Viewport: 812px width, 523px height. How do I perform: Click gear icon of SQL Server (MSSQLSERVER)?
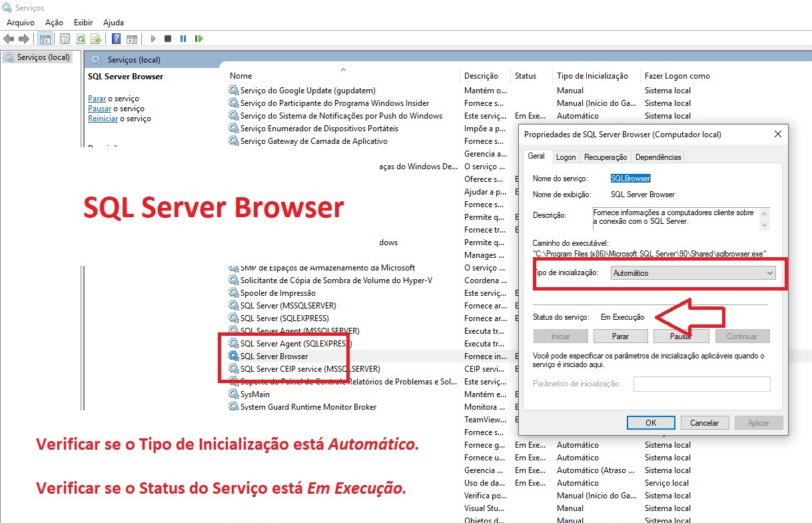[x=233, y=306]
